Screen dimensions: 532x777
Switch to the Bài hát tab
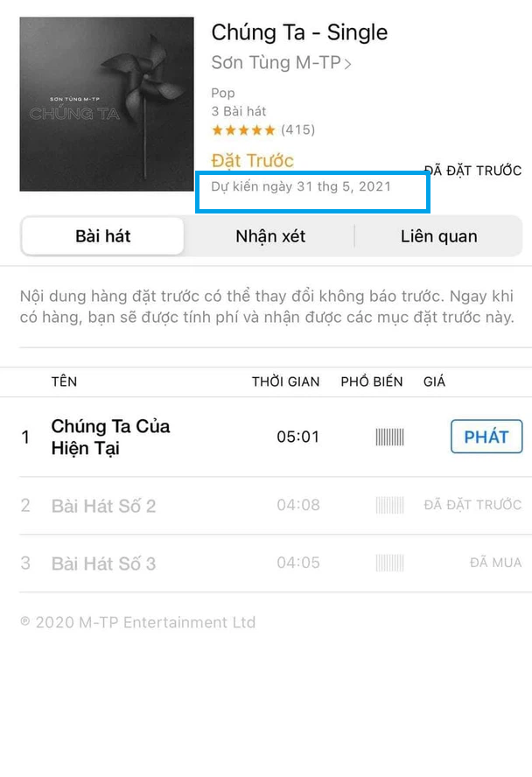coord(103,236)
